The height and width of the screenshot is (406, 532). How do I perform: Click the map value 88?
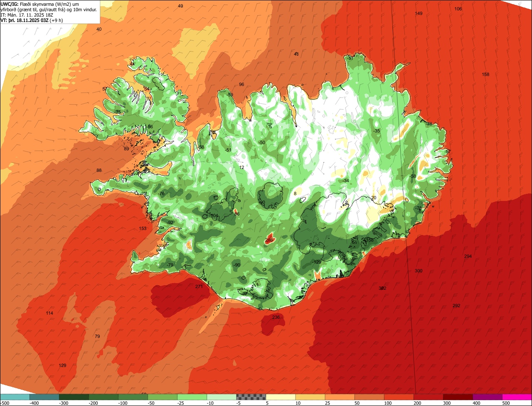point(99,171)
